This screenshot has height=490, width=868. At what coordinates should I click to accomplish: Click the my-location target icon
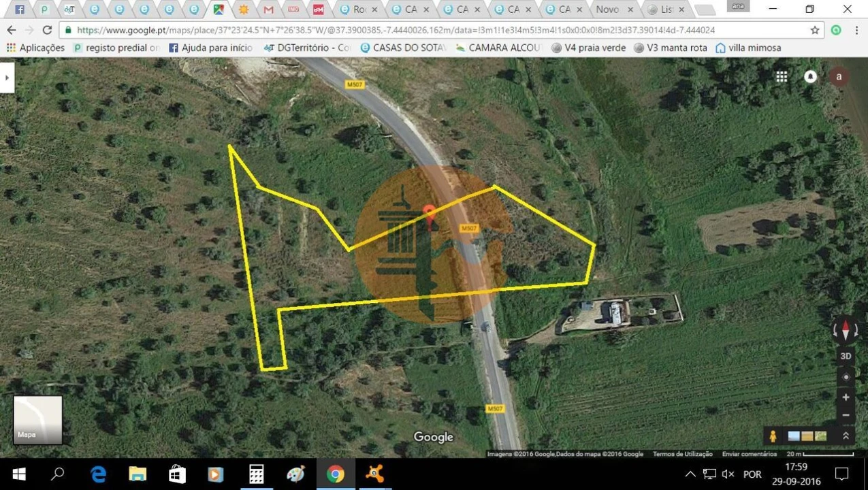click(x=845, y=376)
